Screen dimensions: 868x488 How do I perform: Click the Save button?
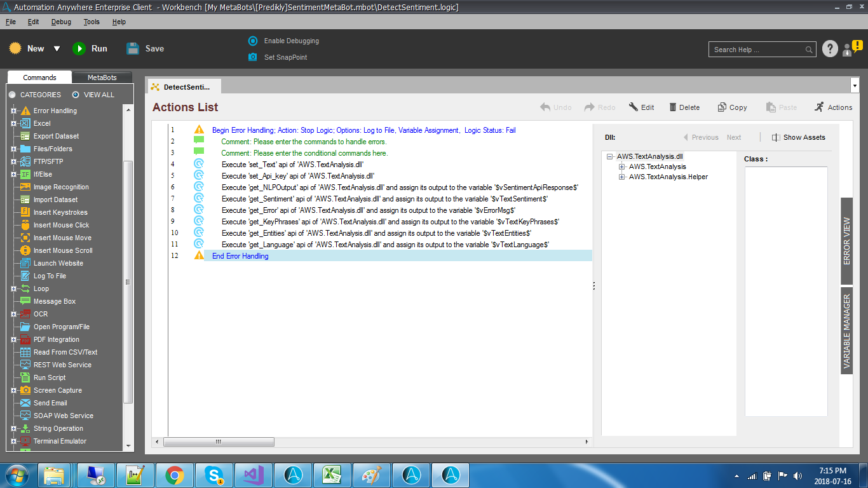[x=146, y=48]
